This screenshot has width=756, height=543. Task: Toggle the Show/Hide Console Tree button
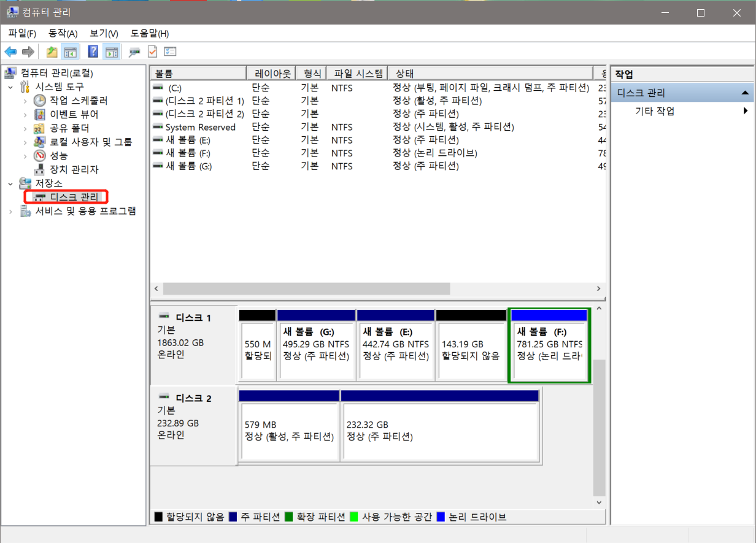click(x=71, y=51)
